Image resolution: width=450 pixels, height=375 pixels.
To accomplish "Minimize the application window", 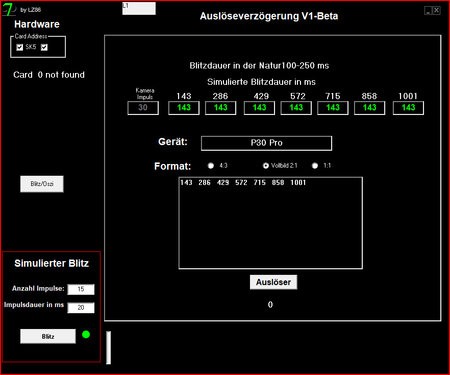I will point(428,11).
